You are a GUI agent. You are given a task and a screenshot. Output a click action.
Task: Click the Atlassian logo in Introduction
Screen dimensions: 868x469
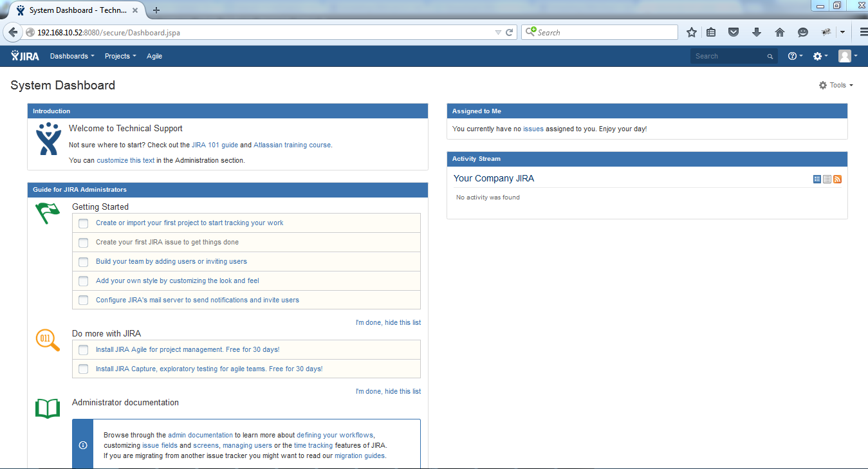pos(48,139)
